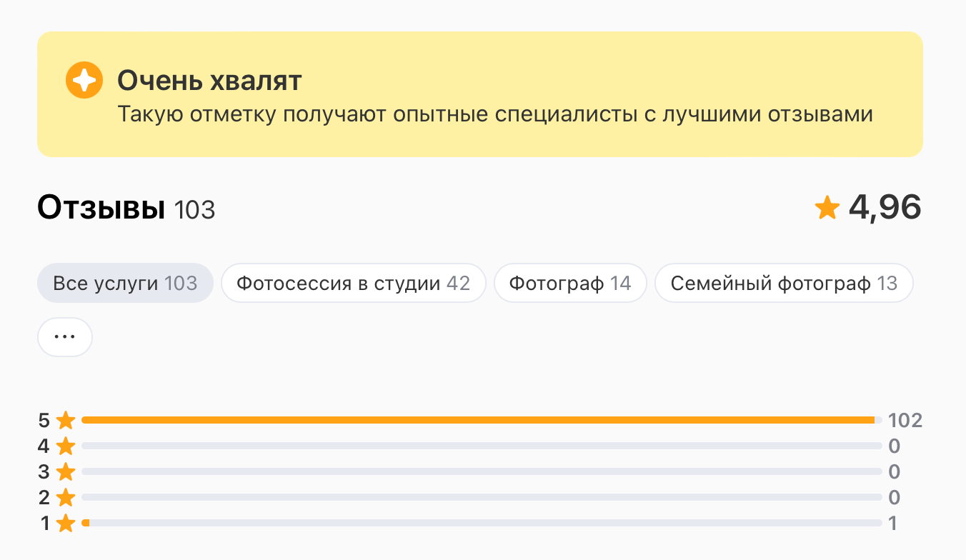The width and height of the screenshot is (966, 560).
Task: Click the 1-star rating bar
Action: tap(482, 524)
